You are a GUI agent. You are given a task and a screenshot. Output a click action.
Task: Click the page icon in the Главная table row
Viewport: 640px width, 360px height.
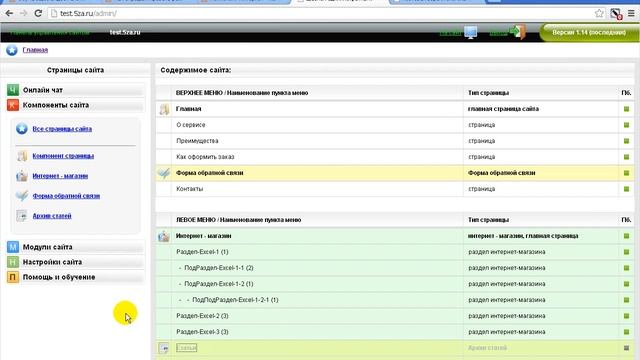pos(164,109)
